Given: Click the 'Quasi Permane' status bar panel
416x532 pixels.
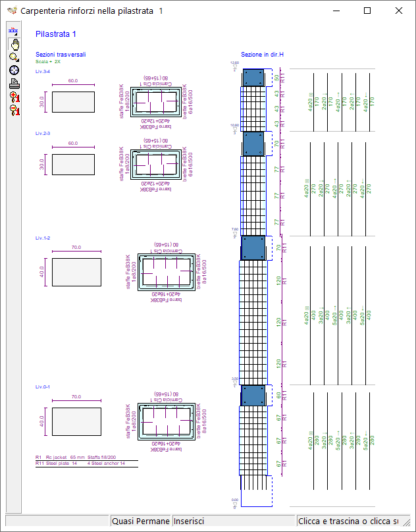Looking at the screenshot, I should (141, 521).
